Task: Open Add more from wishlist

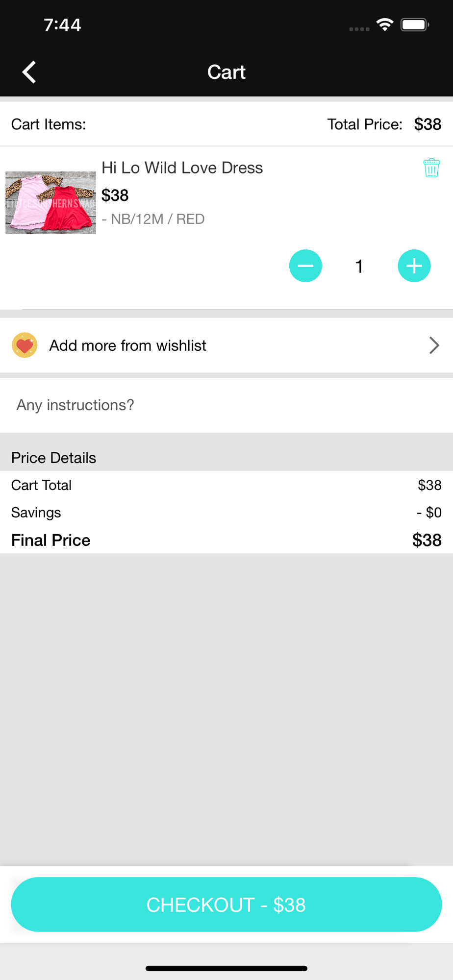Action: [226, 345]
